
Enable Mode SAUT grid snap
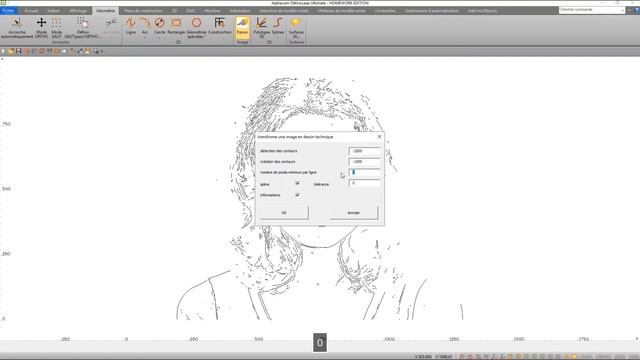(57, 28)
